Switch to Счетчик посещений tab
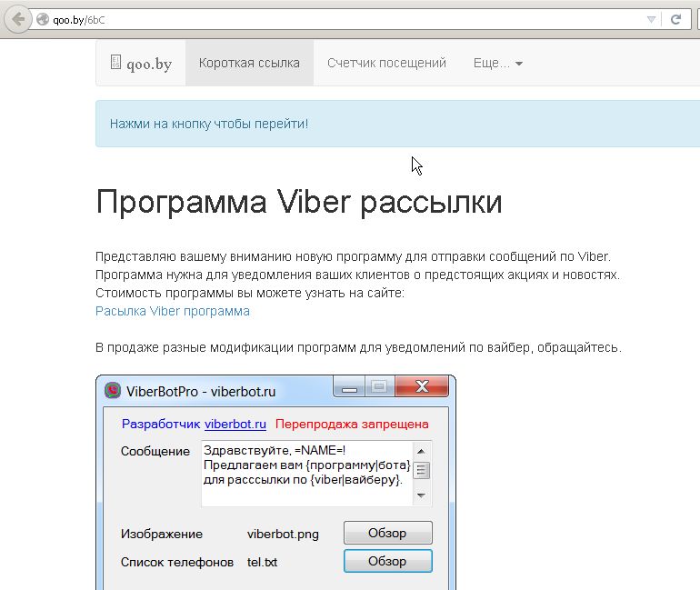Screen dimensions: 700x590 [386, 64]
